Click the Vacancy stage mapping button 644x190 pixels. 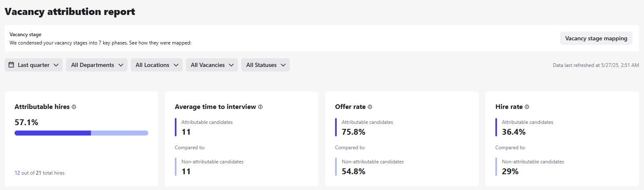tap(596, 38)
